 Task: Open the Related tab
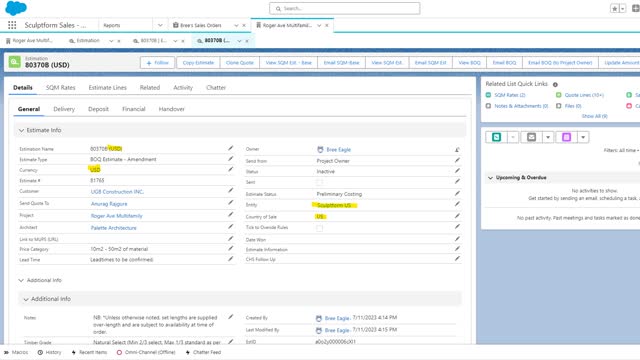(x=150, y=87)
